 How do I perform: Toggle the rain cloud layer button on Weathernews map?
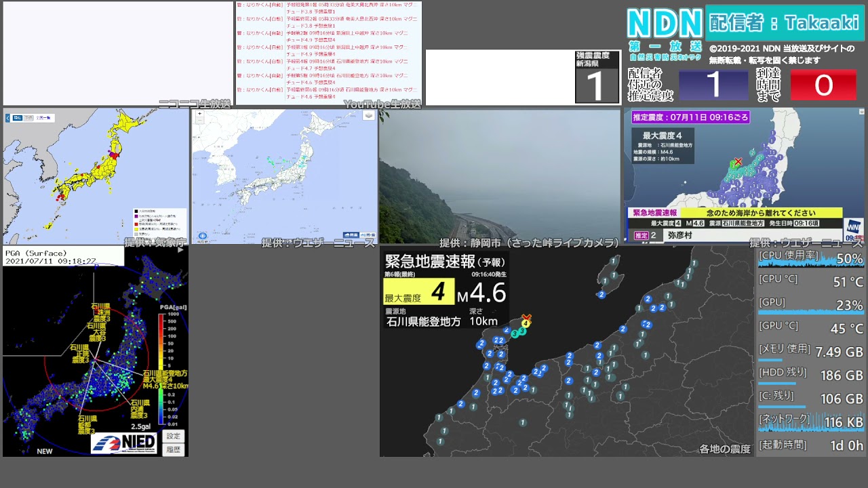[x=351, y=235]
